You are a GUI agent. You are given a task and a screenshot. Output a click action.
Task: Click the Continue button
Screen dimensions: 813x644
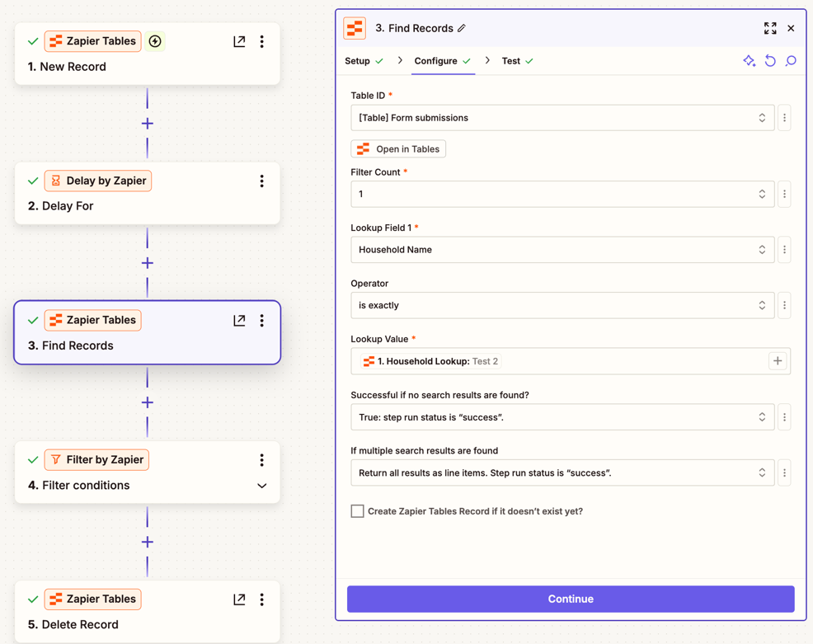point(571,599)
